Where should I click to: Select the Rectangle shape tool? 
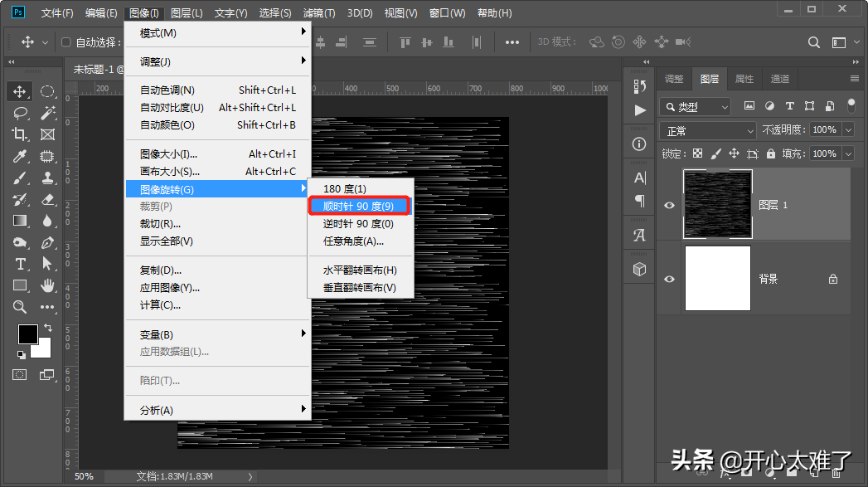[20, 285]
